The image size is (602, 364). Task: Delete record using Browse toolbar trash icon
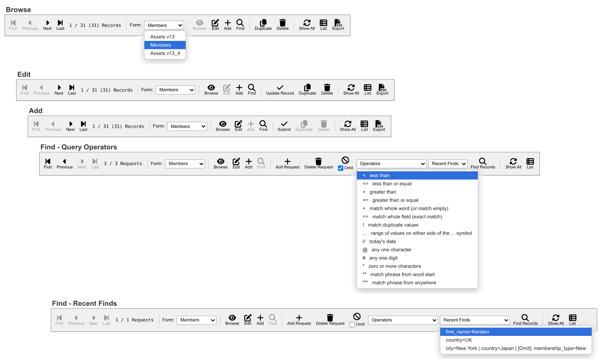click(283, 25)
